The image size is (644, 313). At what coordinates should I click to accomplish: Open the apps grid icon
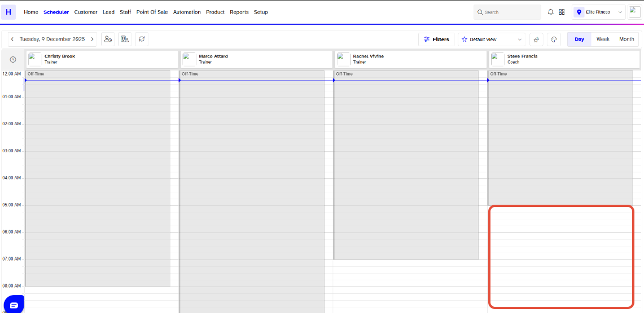(x=562, y=12)
